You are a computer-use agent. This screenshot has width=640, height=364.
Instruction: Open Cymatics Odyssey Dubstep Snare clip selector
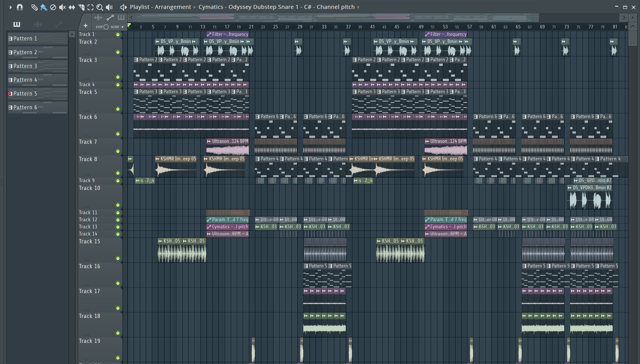click(x=276, y=7)
